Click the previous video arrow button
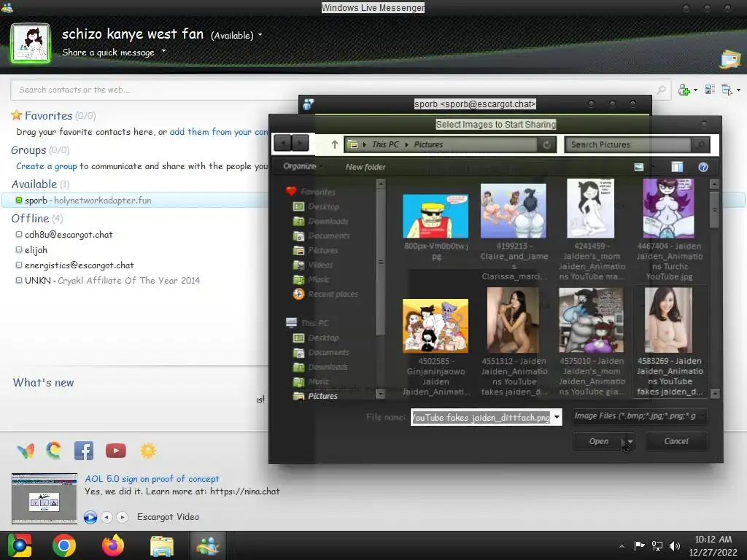Image resolution: width=747 pixels, height=560 pixels. point(107,517)
